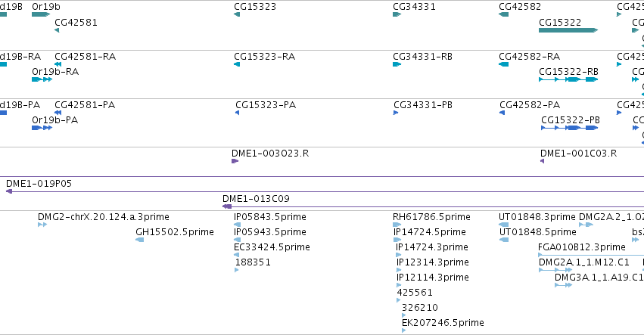Screen dimensions: 644x335
Task: Click the IP05843.5prime EST label
Action: (270, 217)
